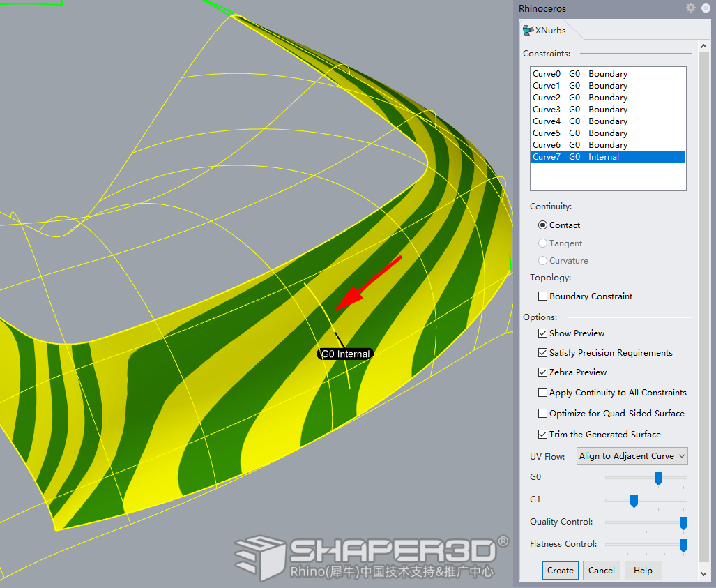
Task: Check Optimize for Quad-Sided Surface
Action: [x=542, y=412]
